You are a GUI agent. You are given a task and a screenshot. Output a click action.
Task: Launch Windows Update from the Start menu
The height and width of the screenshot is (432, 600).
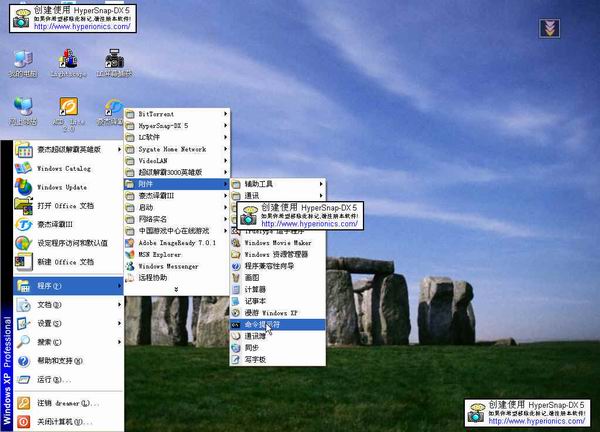click(68, 187)
